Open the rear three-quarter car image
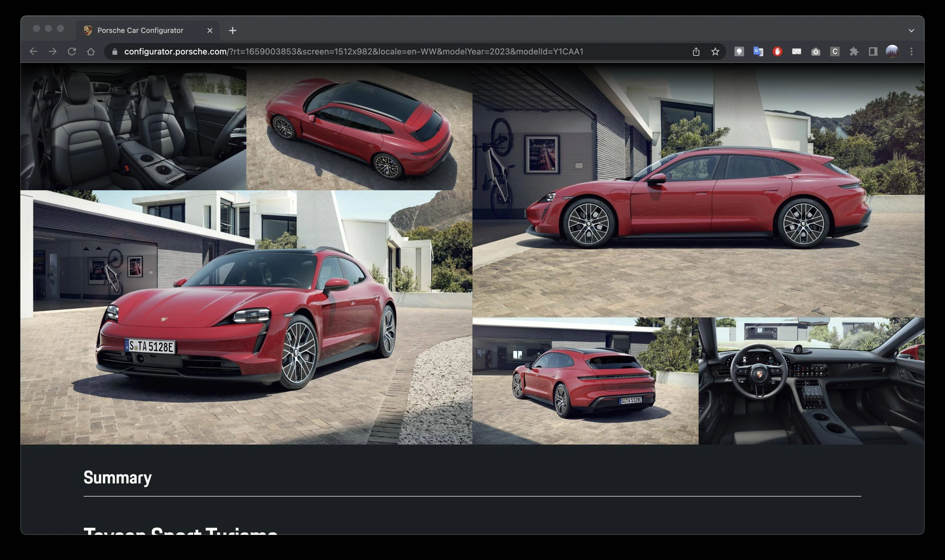Screen dimensions: 945x560 pyautogui.click(x=585, y=381)
